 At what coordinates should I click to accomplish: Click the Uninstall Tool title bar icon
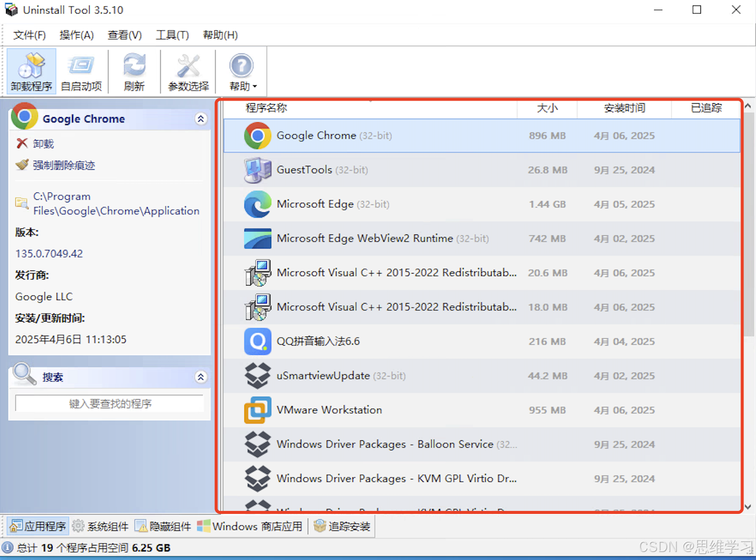[11, 10]
